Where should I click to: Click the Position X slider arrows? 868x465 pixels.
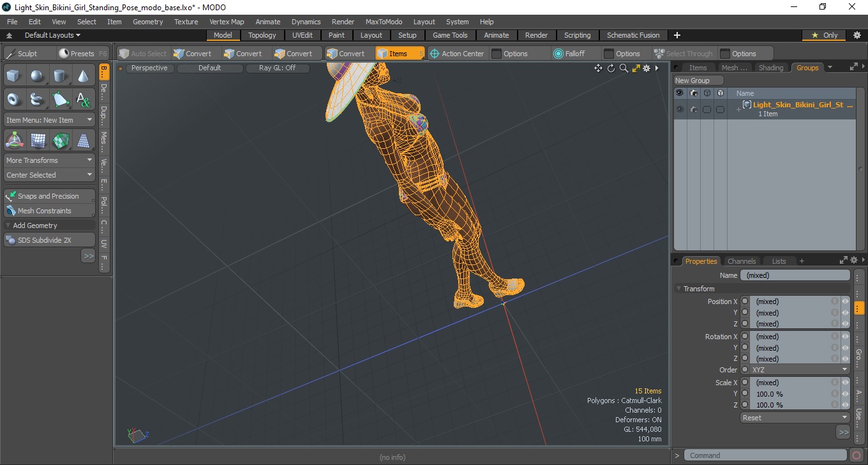click(845, 301)
